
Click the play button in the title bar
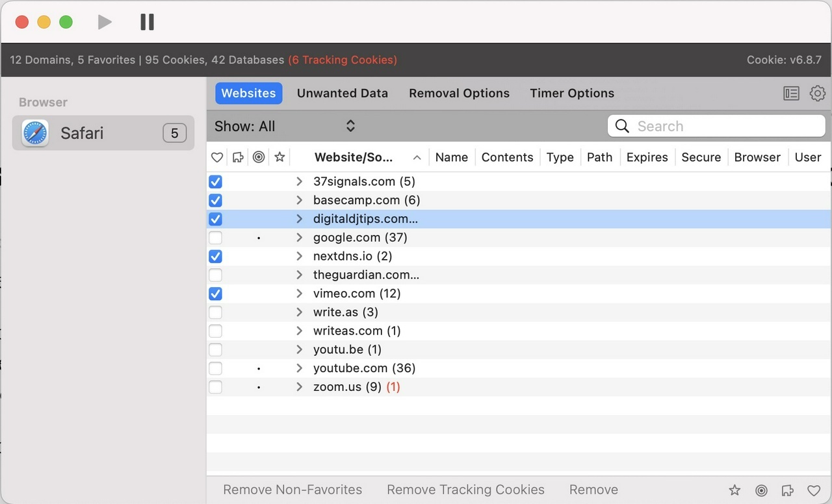point(105,22)
